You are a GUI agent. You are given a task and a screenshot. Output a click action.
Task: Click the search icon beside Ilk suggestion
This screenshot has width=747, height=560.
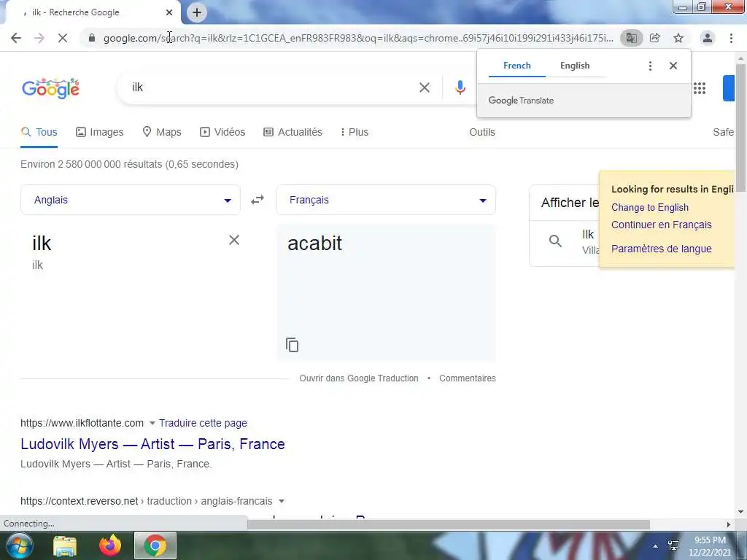pos(555,241)
